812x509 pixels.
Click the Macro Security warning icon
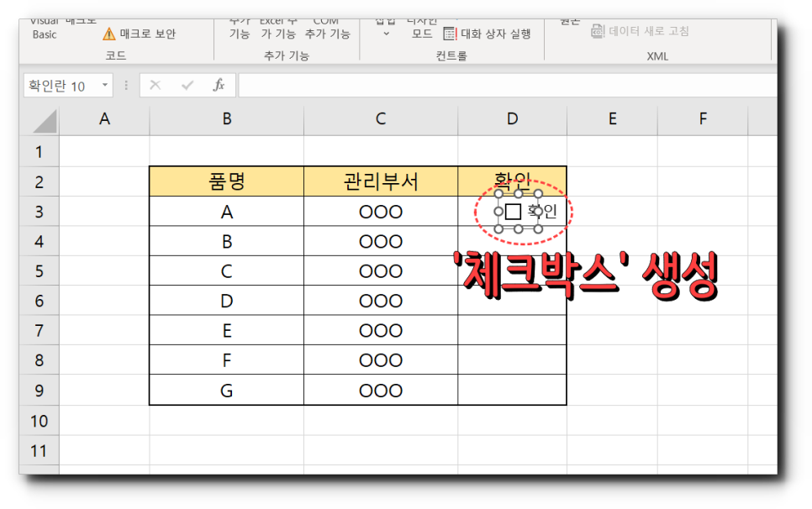click(x=108, y=34)
